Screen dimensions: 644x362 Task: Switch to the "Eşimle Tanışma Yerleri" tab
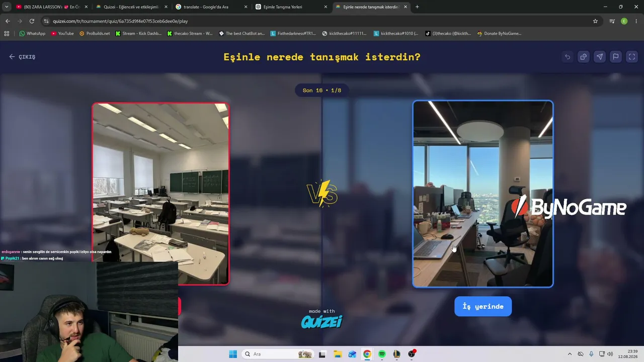291,7
